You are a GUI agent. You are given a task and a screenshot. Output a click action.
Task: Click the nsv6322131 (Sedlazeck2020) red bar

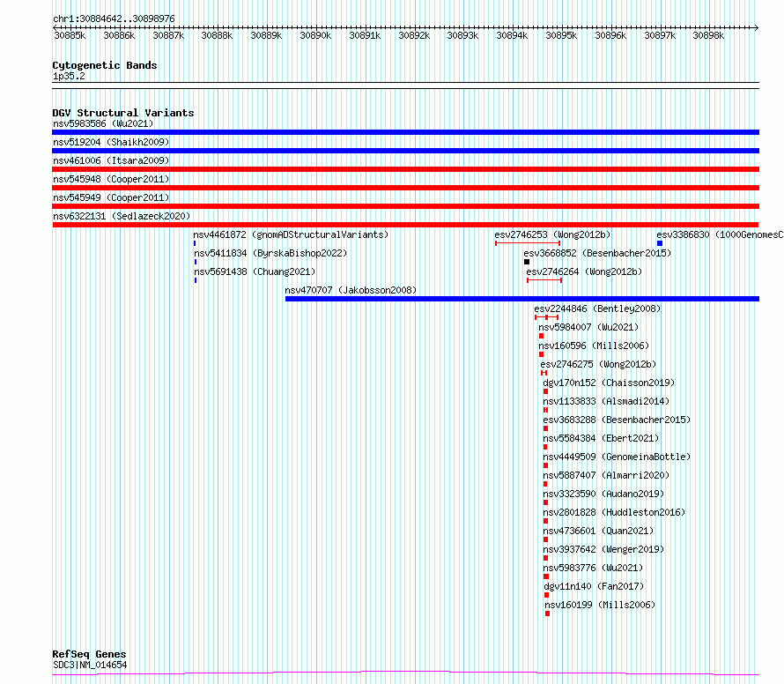[405, 225]
